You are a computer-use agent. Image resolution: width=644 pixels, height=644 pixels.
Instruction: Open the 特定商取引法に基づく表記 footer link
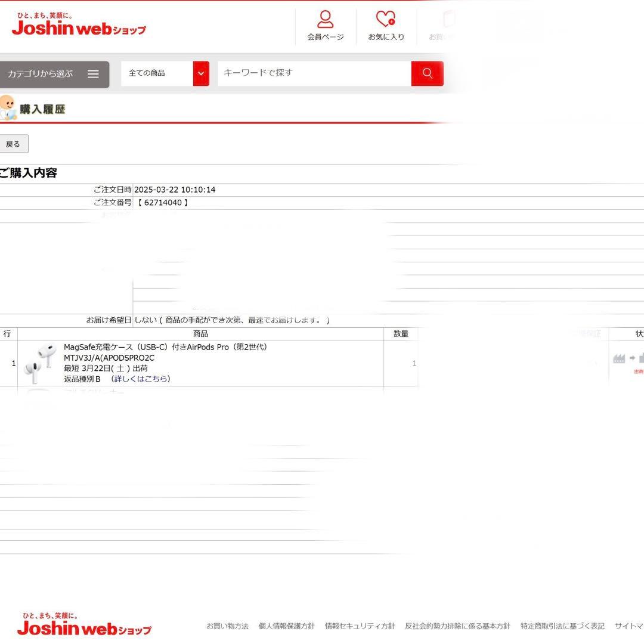pyautogui.click(x=562, y=626)
